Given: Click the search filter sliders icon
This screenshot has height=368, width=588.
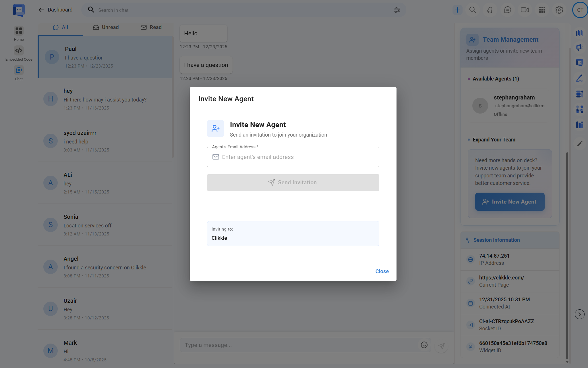Looking at the screenshot, I should click(x=397, y=10).
